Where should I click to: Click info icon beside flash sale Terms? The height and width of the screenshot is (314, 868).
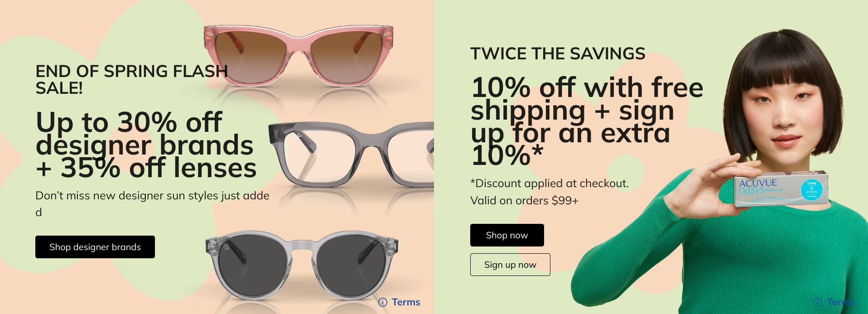coord(383,302)
